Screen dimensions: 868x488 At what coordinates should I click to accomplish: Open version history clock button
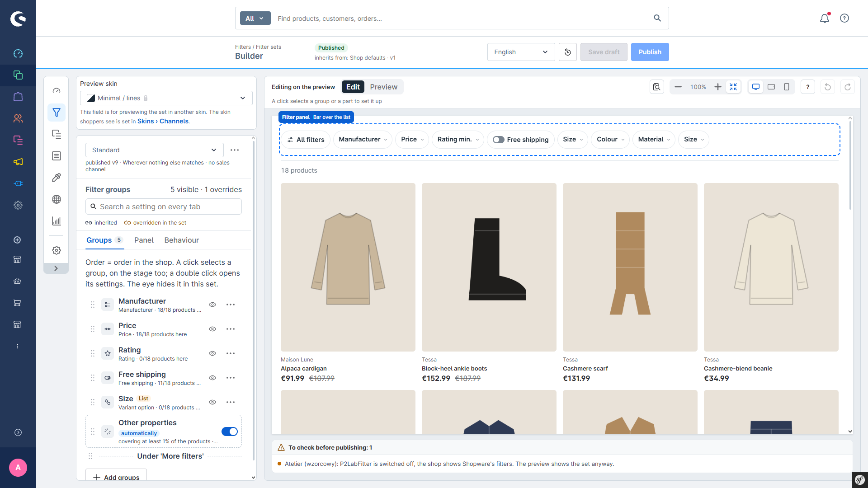568,52
